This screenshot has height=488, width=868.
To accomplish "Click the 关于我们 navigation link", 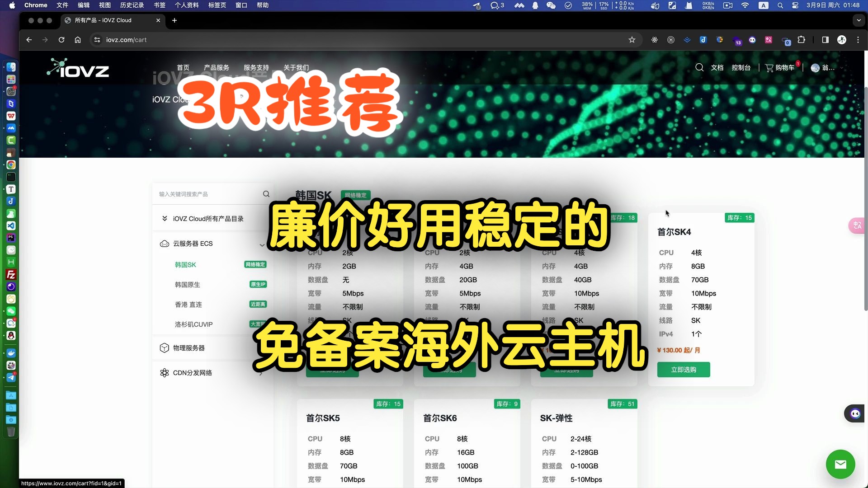I will point(296,67).
